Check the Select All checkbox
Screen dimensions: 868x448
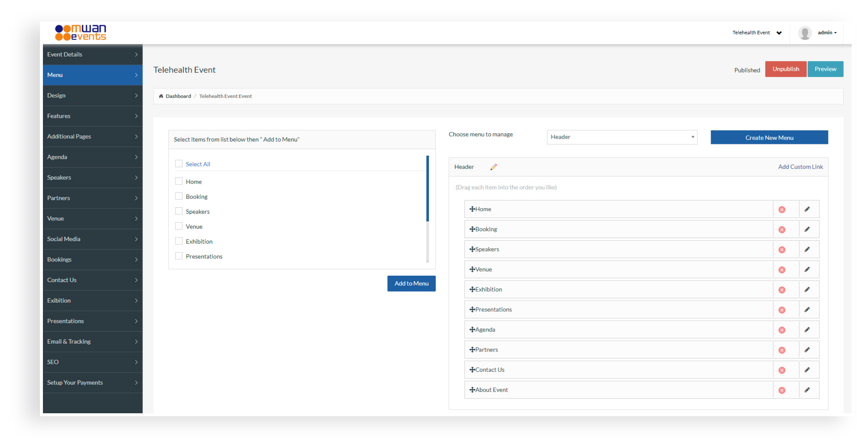tap(179, 164)
